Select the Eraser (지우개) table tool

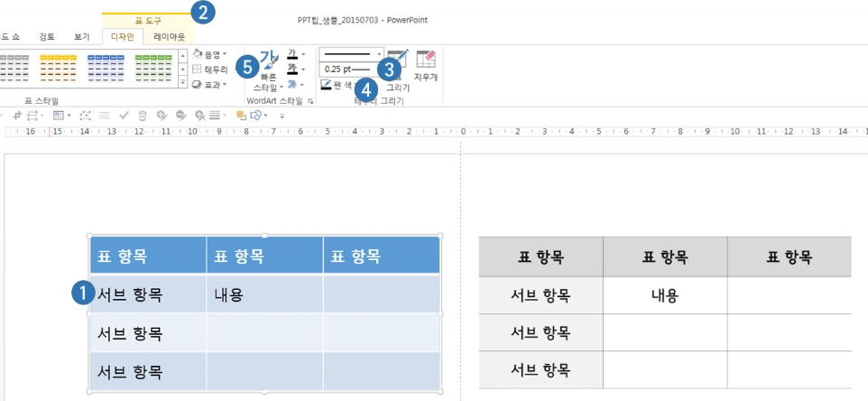tap(426, 67)
